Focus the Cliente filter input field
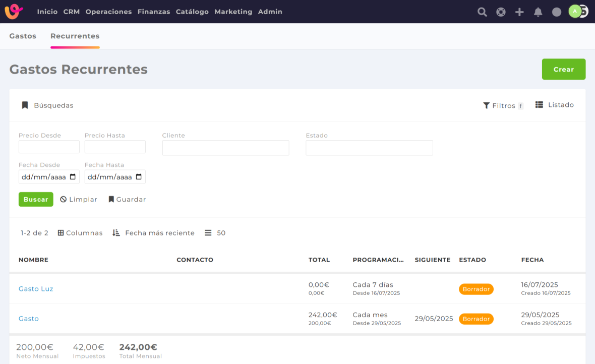The width and height of the screenshot is (595, 364). pos(225,148)
